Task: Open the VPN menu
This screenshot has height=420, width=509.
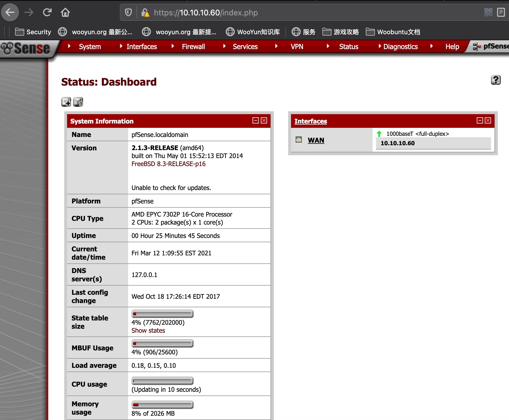Action: pos(297,47)
